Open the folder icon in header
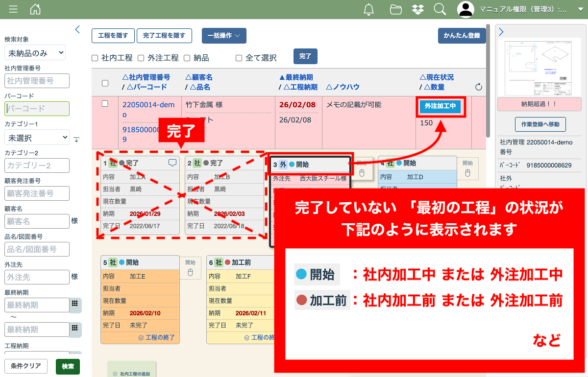 (395, 9)
